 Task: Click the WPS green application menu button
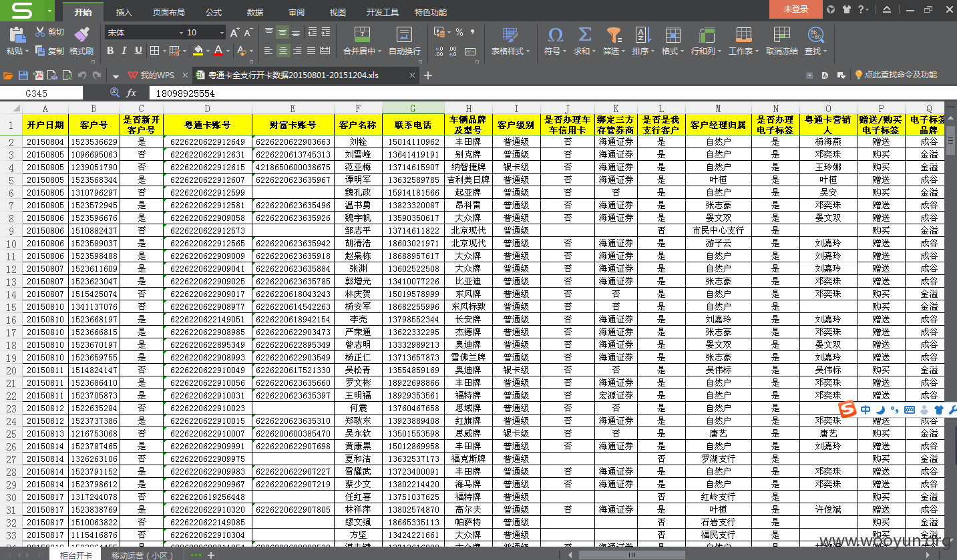tap(23, 11)
